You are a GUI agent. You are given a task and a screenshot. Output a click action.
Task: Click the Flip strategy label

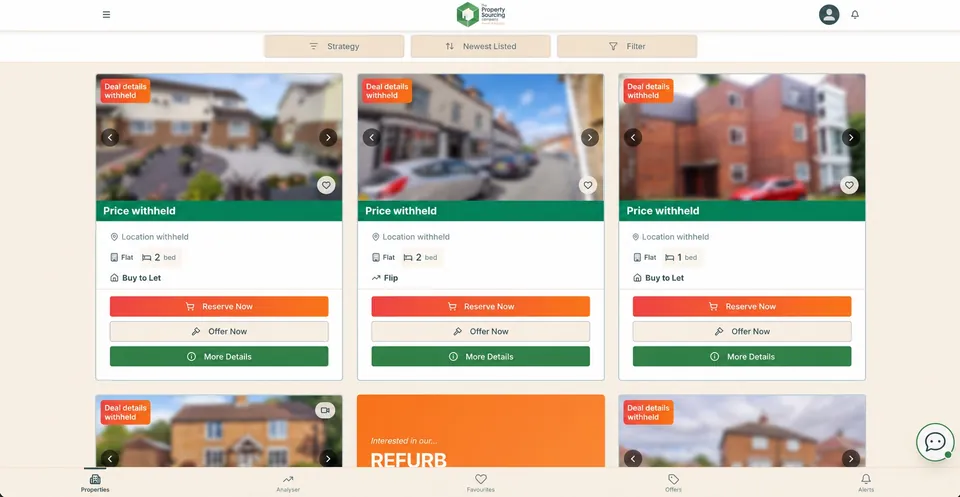[x=391, y=278]
